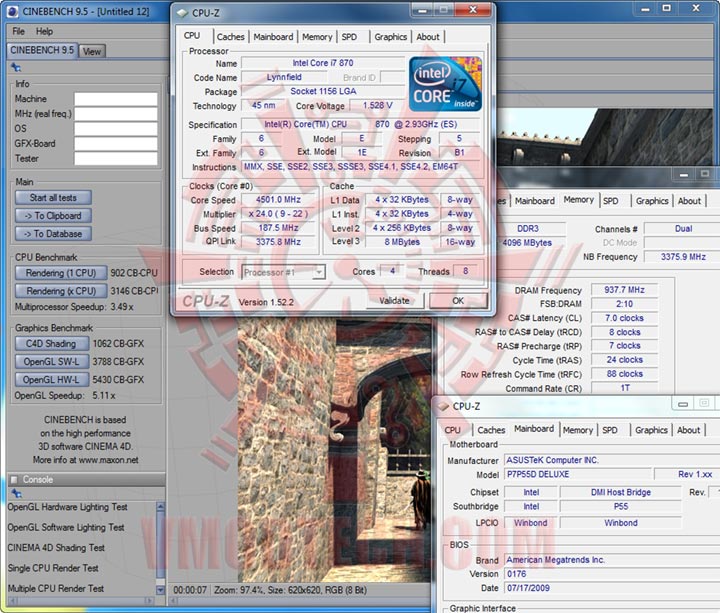
Task: Click the OS input field
Action: click(116, 129)
